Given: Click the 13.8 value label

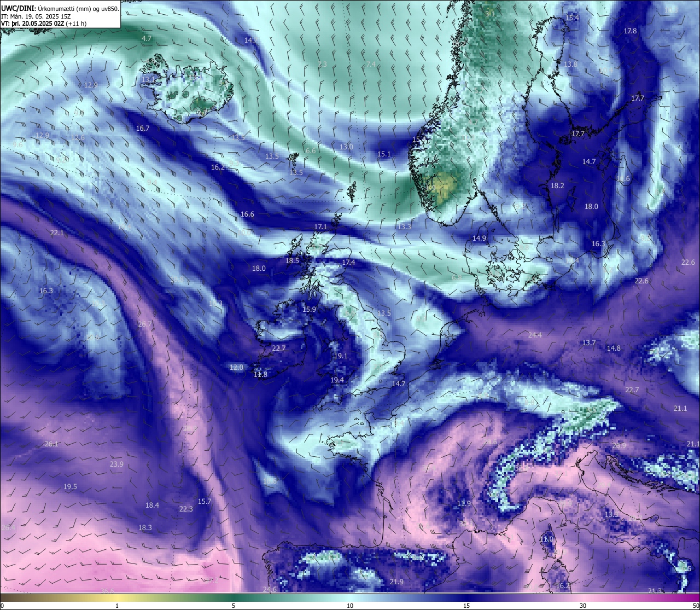Looking at the screenshot, I should 571,65.
